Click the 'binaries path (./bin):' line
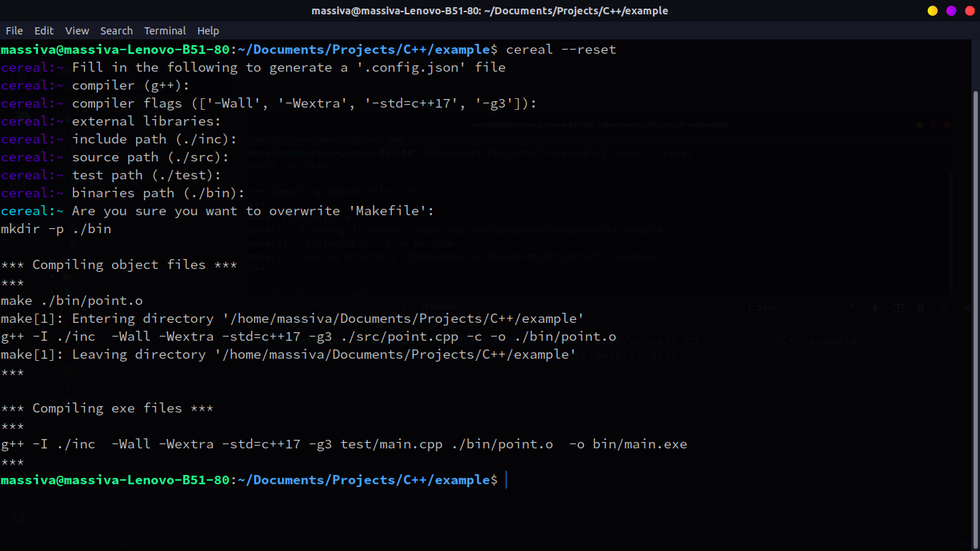Image resolution: width=980 pixels, height=551 pixels. [x=123, y=193]
